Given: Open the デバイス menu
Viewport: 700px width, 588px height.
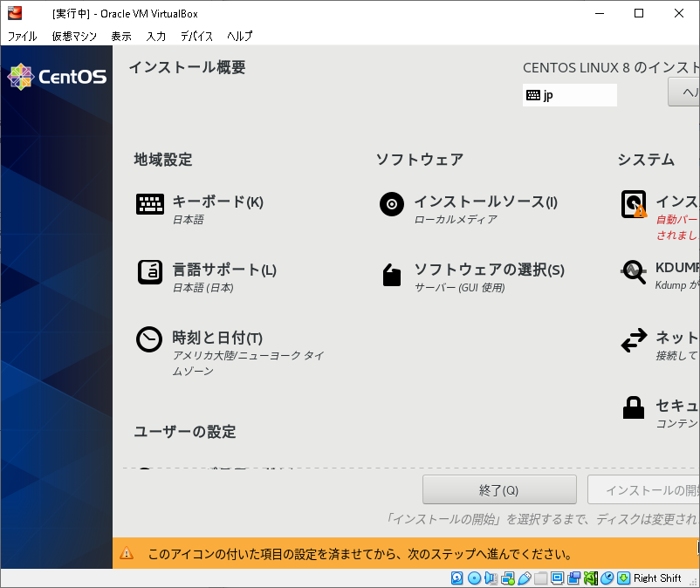Looking at the screenshot, I should click(196, 36).
